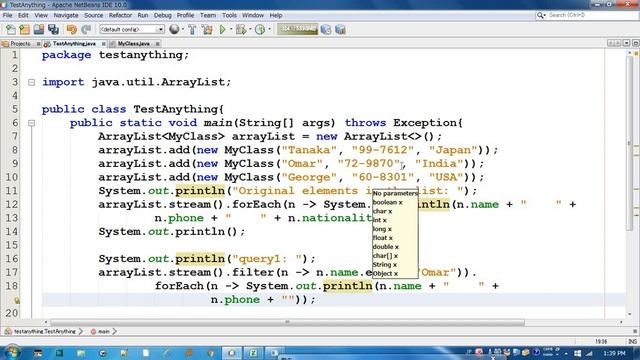Create a New File from the toolbar
Screen dimensions: 640x360
tap(11, 29)
